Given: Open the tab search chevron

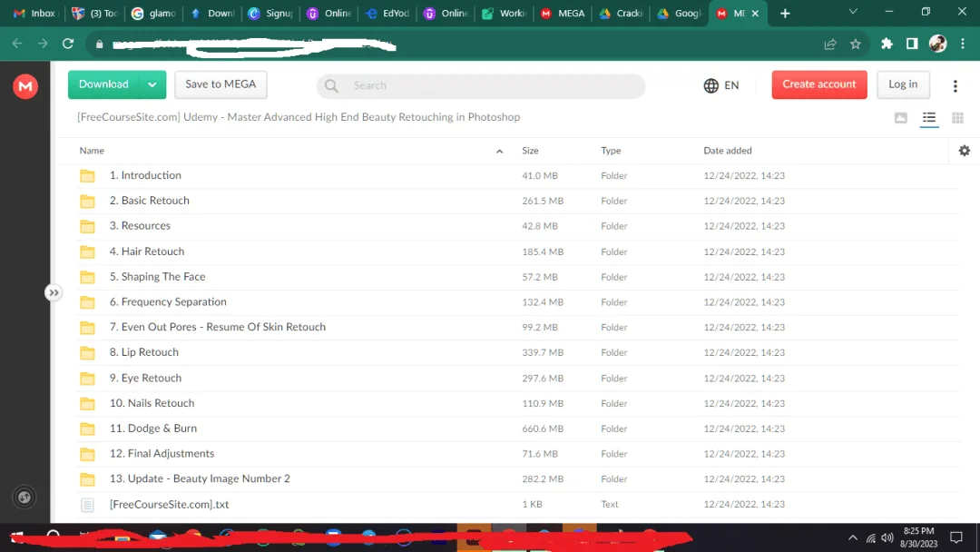Looking at the screenshot, I should (852, 12).
